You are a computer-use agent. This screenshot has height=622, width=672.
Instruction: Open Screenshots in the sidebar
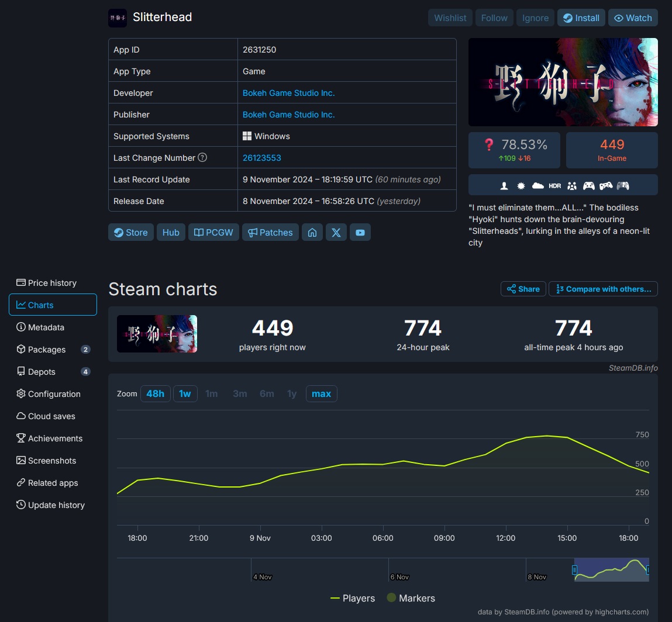coord(53,461)
